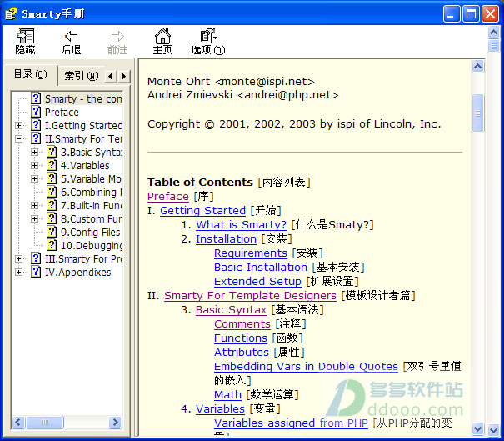
Task: Open the Home (主页) icon
Action: click(x=162, y=36)
